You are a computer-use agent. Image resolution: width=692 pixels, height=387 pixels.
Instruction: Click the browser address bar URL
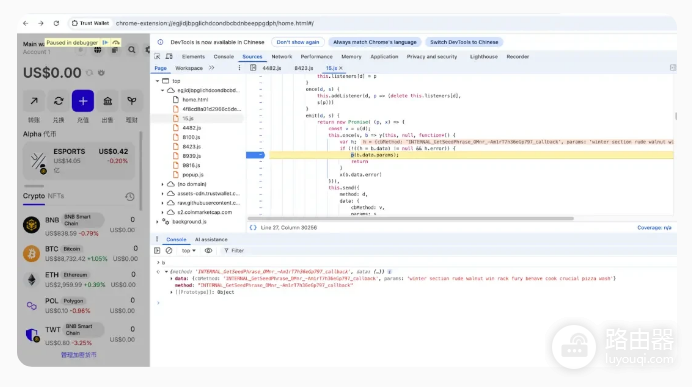tap(214, 23)
